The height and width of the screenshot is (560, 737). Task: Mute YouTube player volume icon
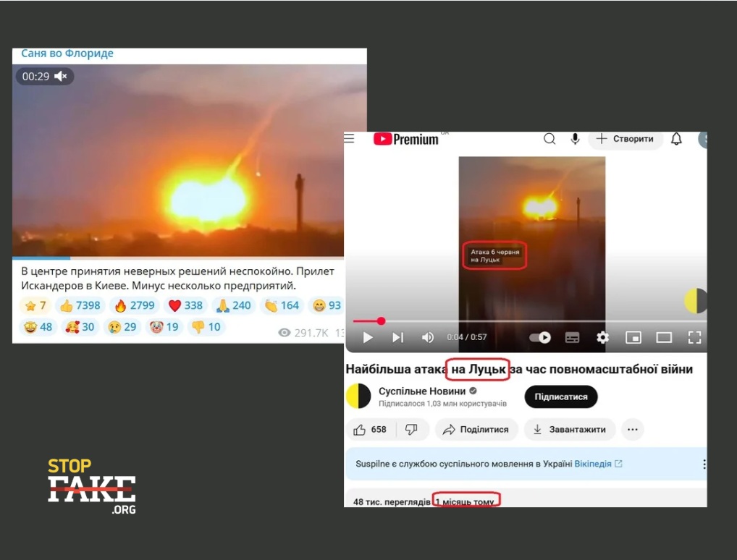pos(427,337)
